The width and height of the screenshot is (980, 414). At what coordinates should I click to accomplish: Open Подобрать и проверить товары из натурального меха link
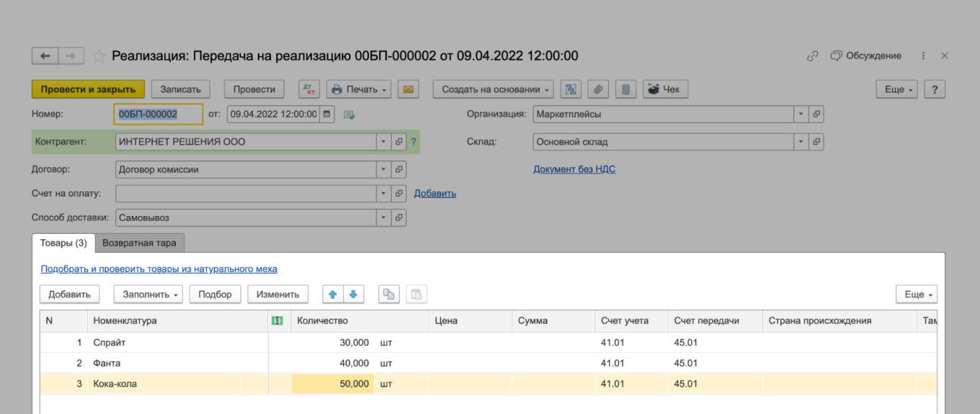(x=159, y=269)
